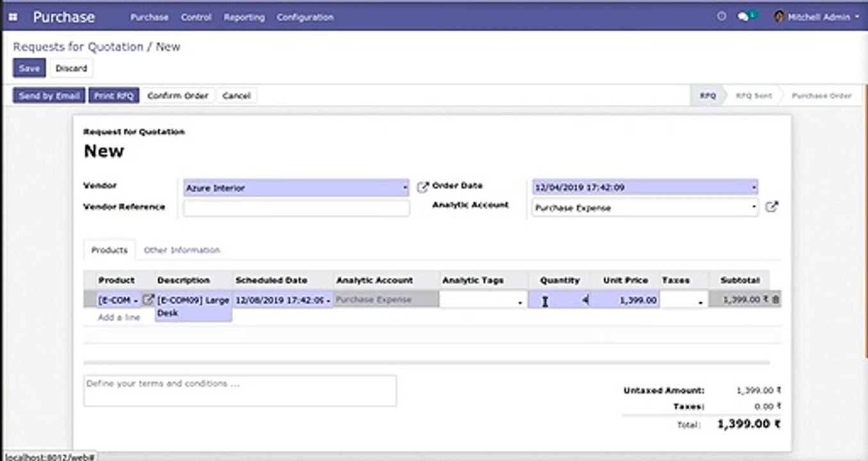Open the apps grid menu icon
This screenshot has height=461, width=868.
tap(13, 17)
